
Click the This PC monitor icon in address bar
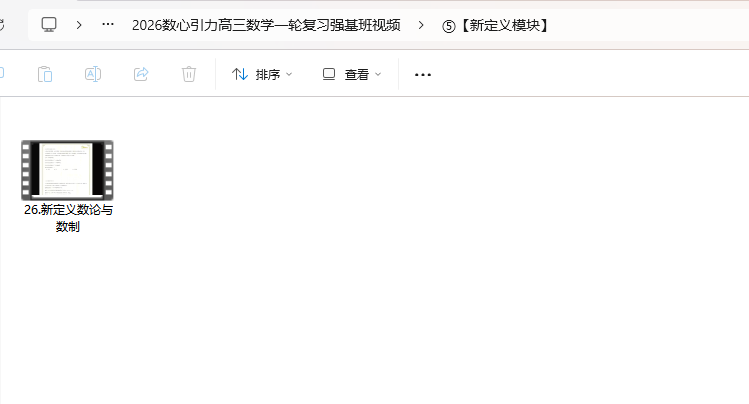coord(49,25)
